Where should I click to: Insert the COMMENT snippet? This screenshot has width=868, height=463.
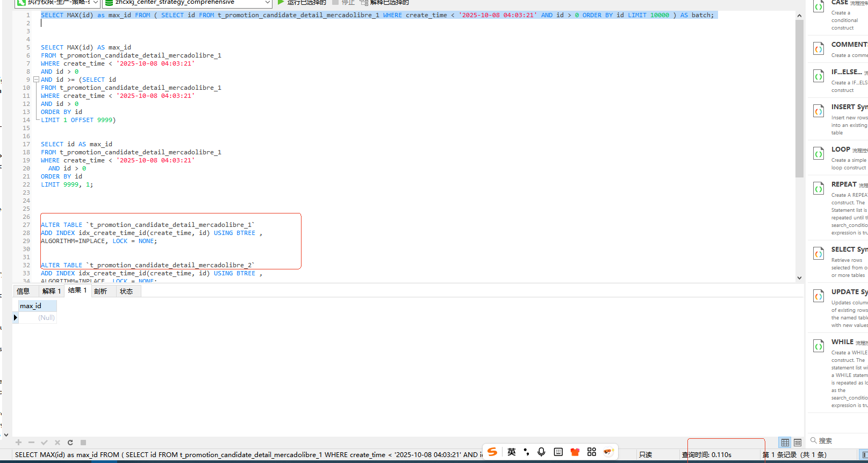tap(839, 49)
